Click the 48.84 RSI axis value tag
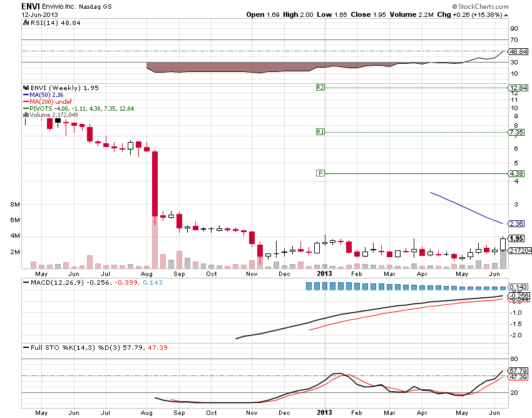Image resolution: width=532 pixels, height=418 pixels. point(518,51)
